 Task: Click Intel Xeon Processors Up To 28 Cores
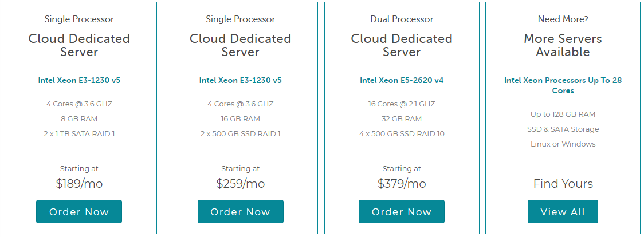563,85
